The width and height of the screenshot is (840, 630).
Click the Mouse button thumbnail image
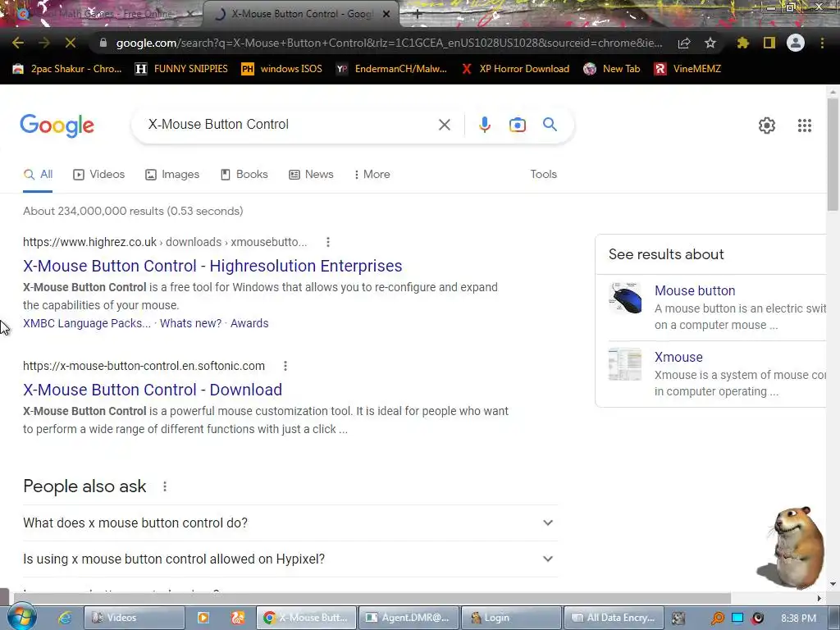624,298
